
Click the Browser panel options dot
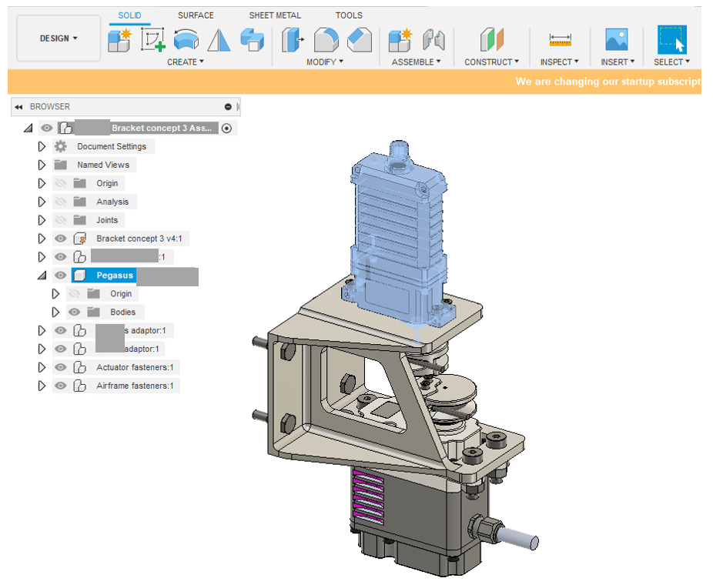point(228,107)
